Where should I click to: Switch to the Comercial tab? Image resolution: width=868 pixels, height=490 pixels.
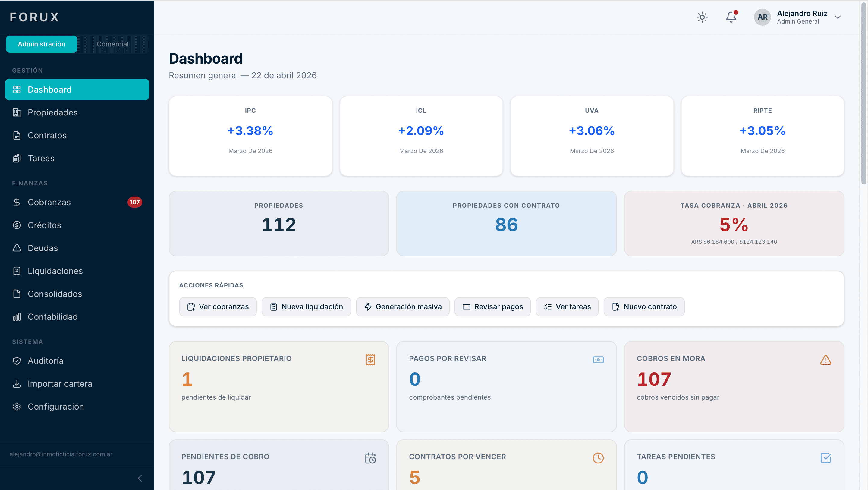112,44
